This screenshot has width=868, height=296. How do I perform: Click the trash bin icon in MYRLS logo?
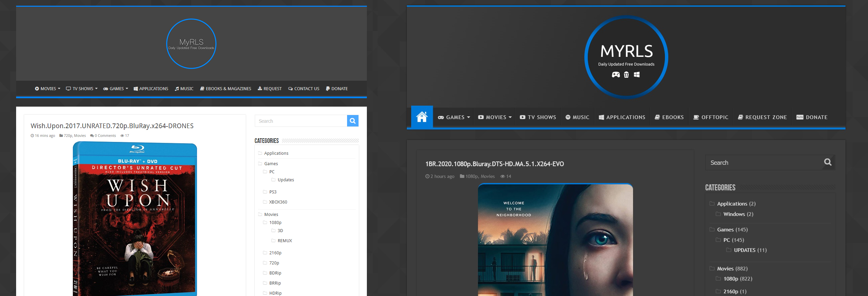[626, 75]
